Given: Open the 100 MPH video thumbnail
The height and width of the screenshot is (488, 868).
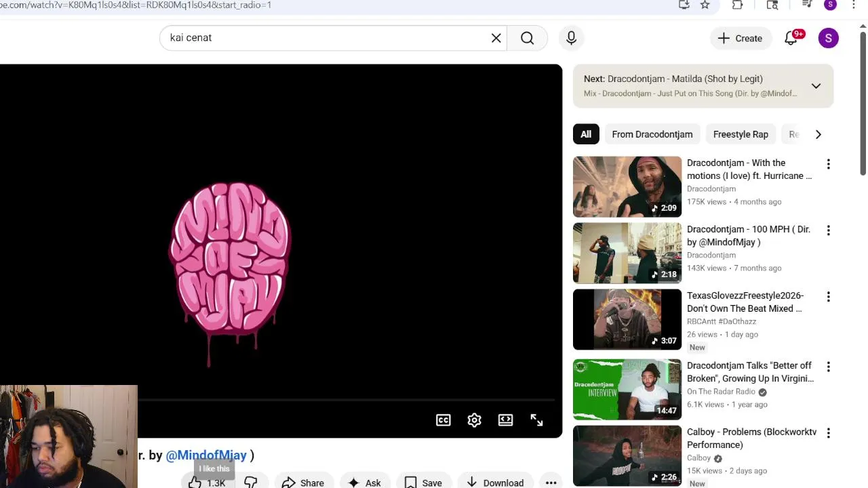Looking at the screenshot, I should [627, 253].
